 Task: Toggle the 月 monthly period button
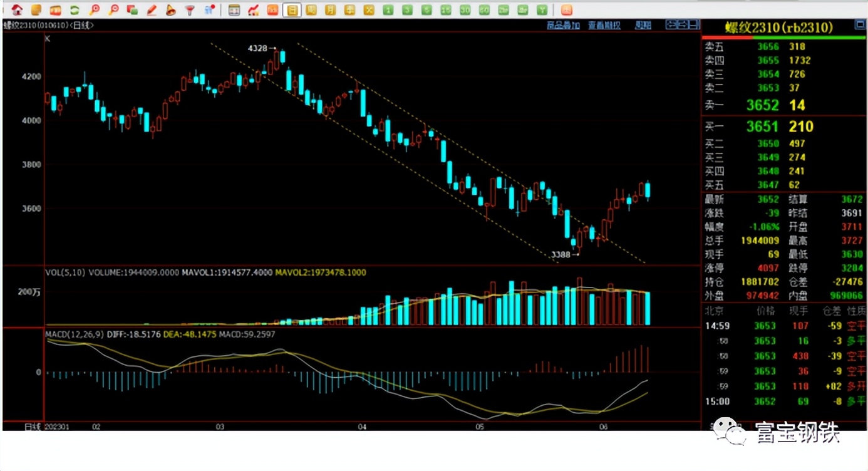330,10
